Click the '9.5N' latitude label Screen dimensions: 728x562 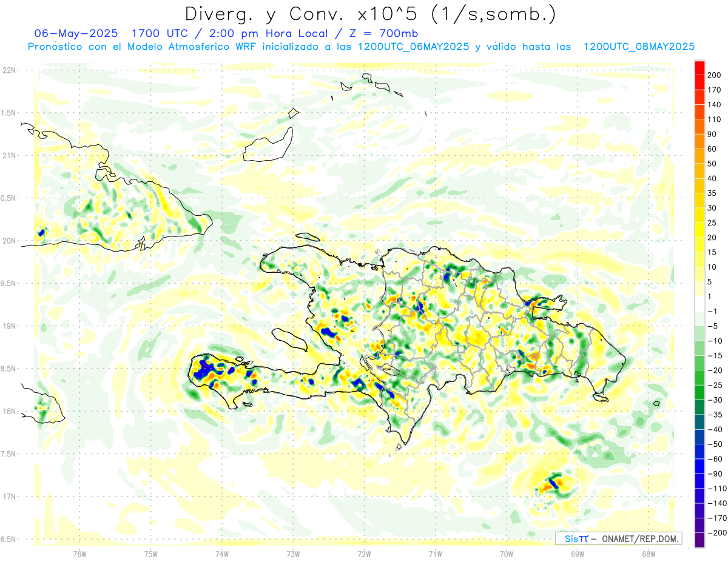point(7,283)
